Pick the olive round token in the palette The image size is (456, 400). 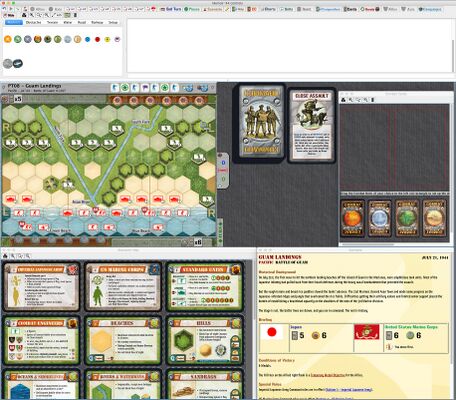tap(58, 39)
